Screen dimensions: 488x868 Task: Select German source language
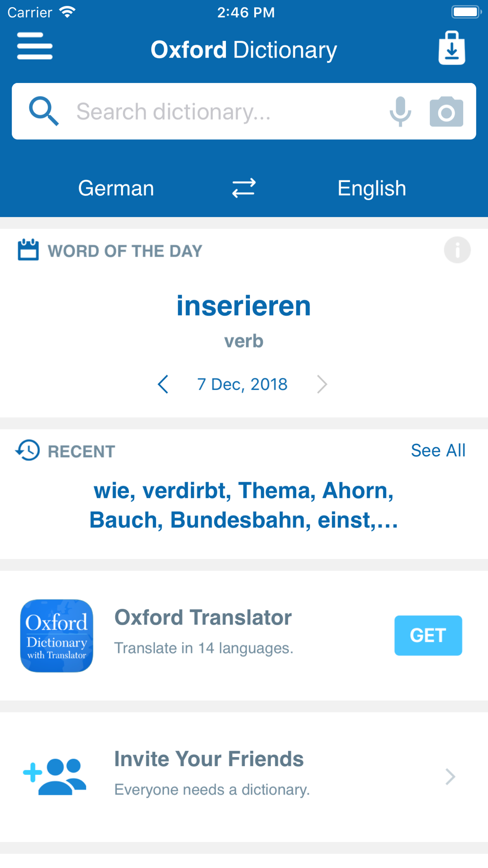pos(116,188)
